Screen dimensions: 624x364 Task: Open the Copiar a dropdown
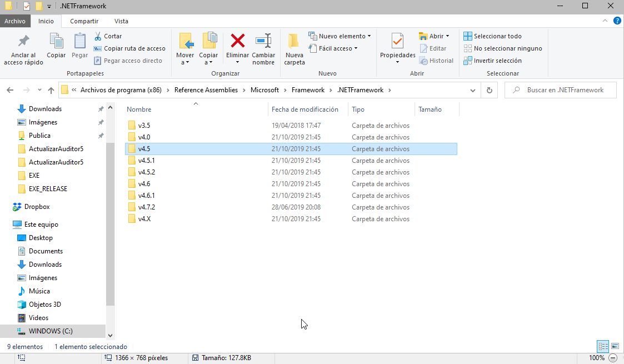coord(208,49)
